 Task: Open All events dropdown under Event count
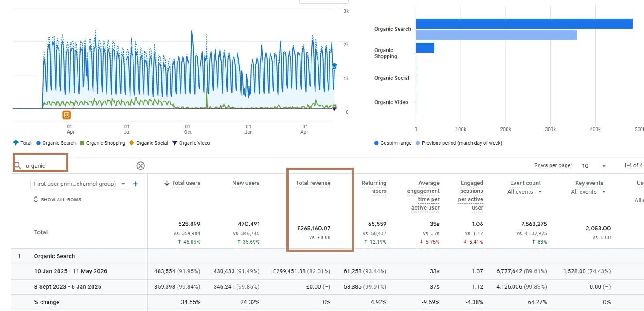click(525, 192)
